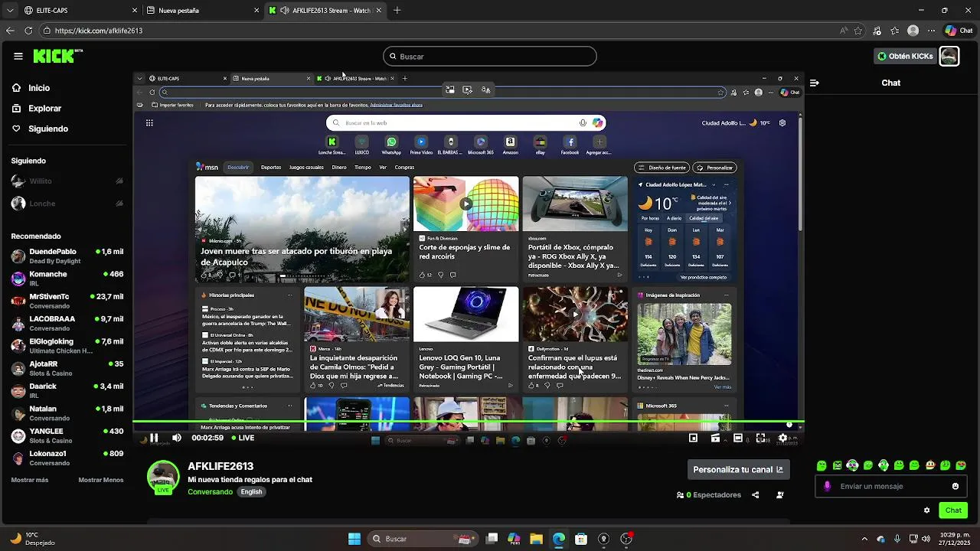
Task: Open Explorar in the sidebar
Action: point(44,109)
